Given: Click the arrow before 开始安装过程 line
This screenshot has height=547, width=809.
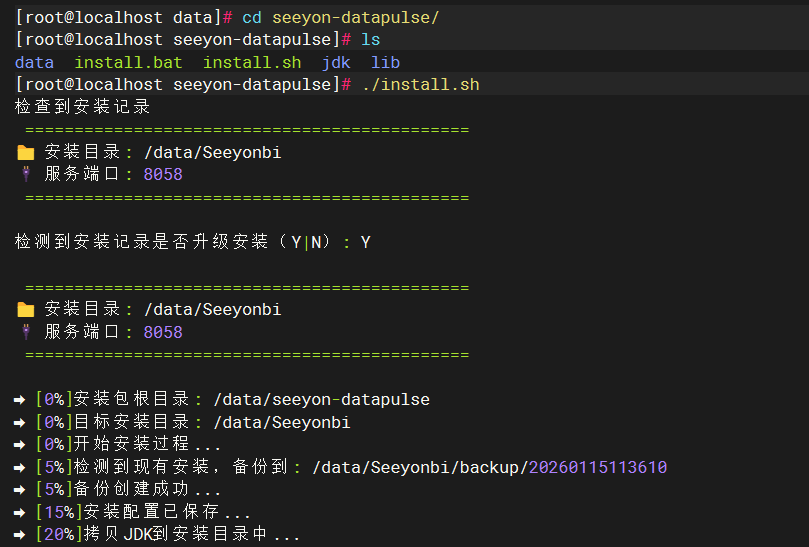Looking at the screenshot, I should point(21,445).
